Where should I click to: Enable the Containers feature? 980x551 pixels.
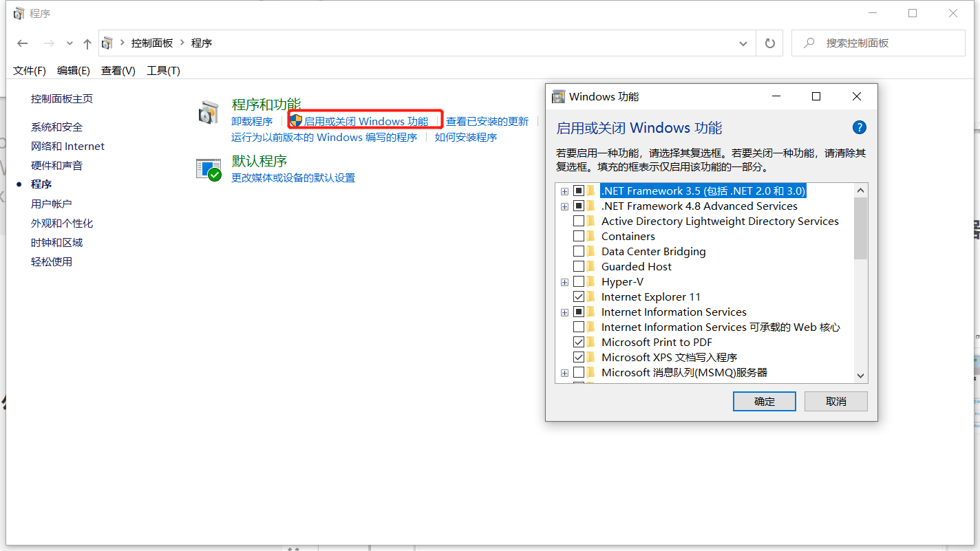(x=579, y=236)
